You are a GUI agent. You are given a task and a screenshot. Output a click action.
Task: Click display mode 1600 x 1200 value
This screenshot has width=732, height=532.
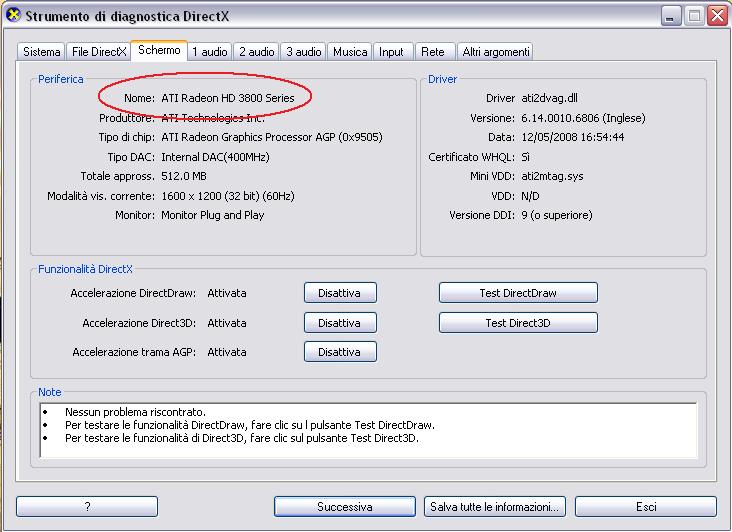coord(228,196)
